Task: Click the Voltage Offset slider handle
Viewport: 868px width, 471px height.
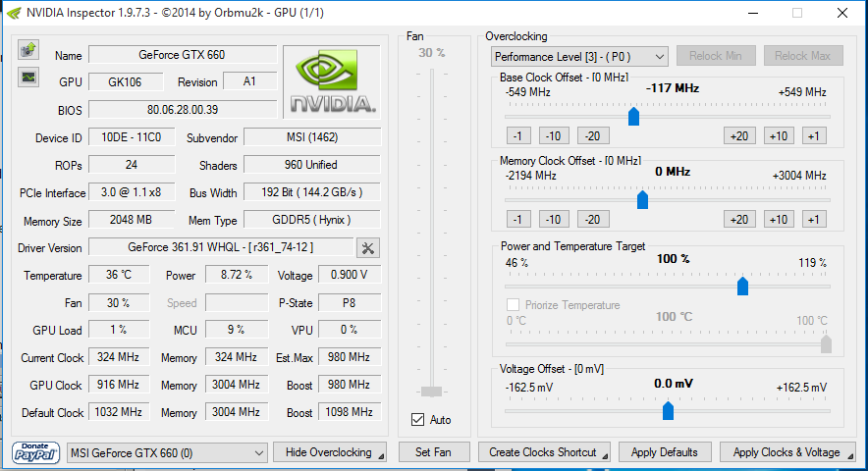Action: click(x=668, y=411)
